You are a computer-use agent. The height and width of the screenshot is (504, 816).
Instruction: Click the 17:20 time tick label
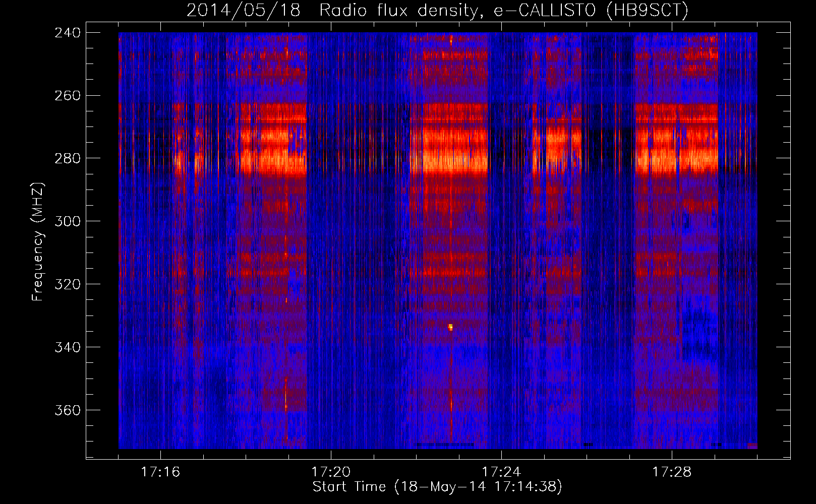(x=331, y=472)
